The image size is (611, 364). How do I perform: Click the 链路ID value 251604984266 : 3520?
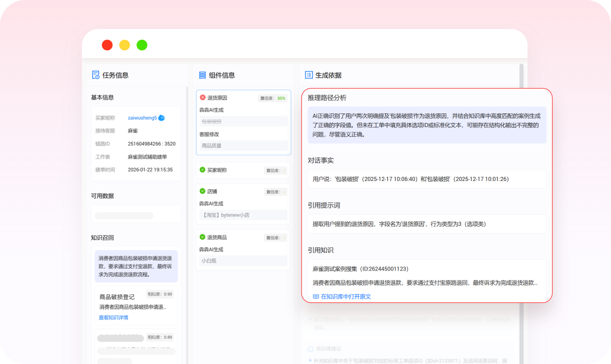coord(151,143)
